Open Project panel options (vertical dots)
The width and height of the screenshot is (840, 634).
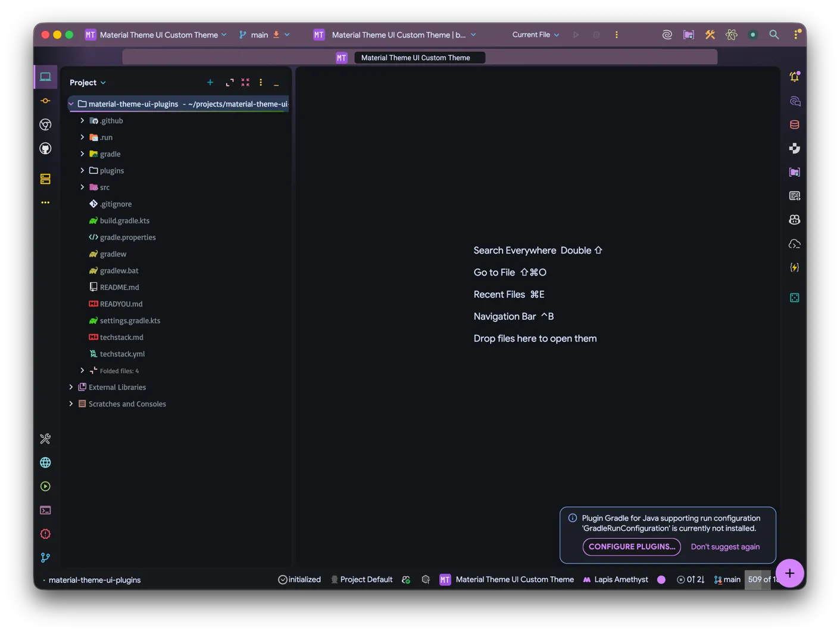tap(261, 82)
